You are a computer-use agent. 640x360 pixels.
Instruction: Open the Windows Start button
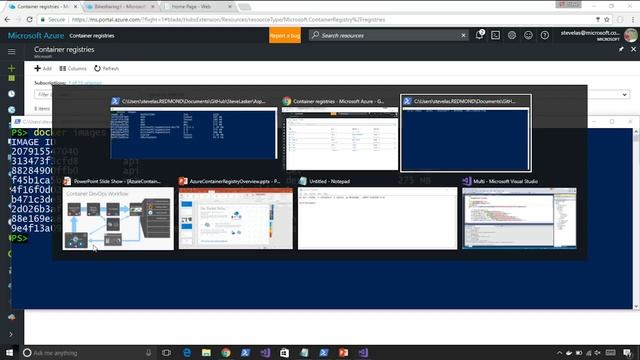tap(9, 352)
